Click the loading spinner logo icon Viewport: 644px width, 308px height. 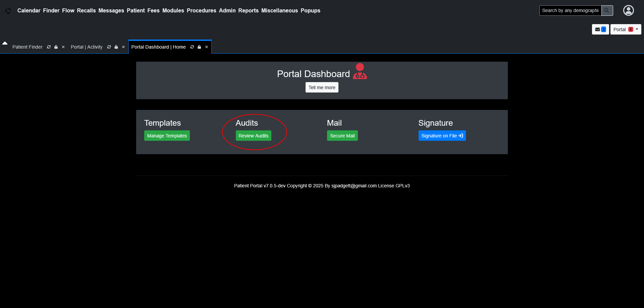coord(8,11)
